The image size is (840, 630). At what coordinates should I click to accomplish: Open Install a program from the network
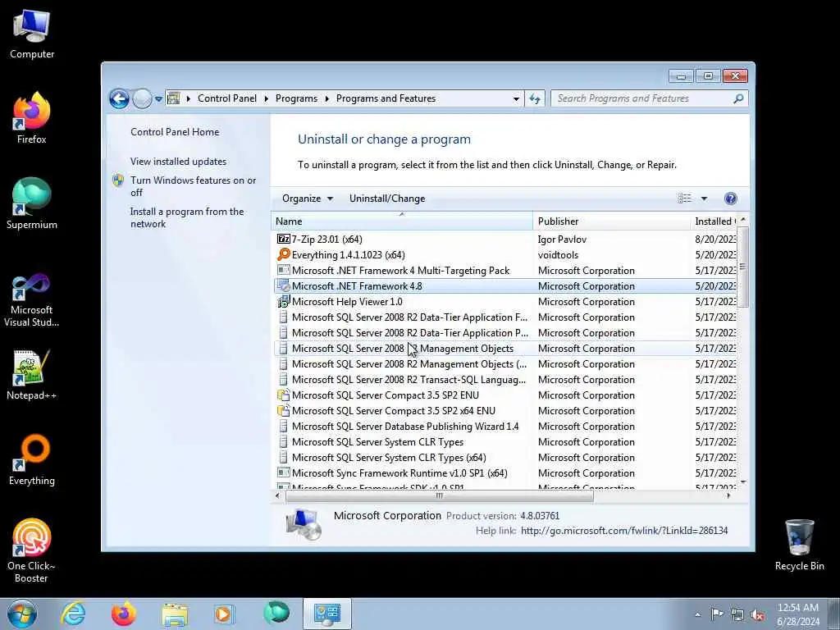(187, 217)
